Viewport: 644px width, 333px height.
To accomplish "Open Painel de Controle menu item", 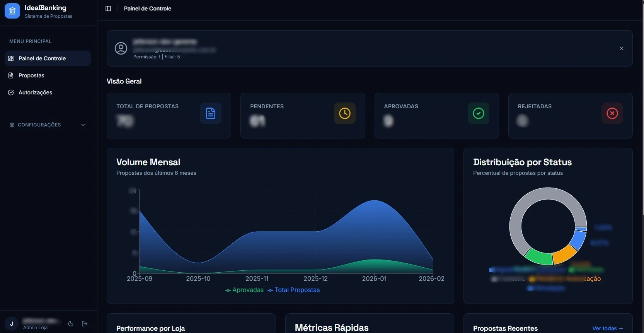I will pos(42,58).
